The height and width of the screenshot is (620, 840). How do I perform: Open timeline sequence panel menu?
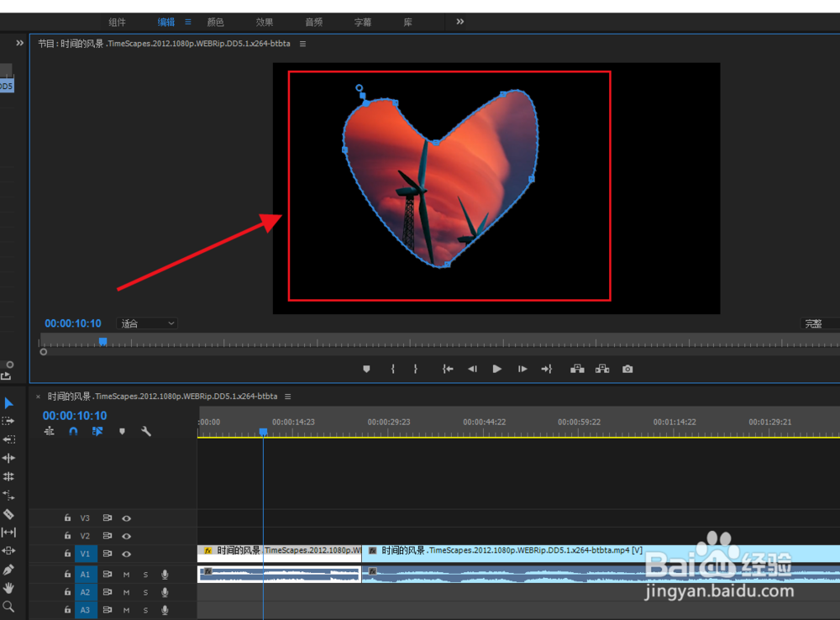click(287, 397)
